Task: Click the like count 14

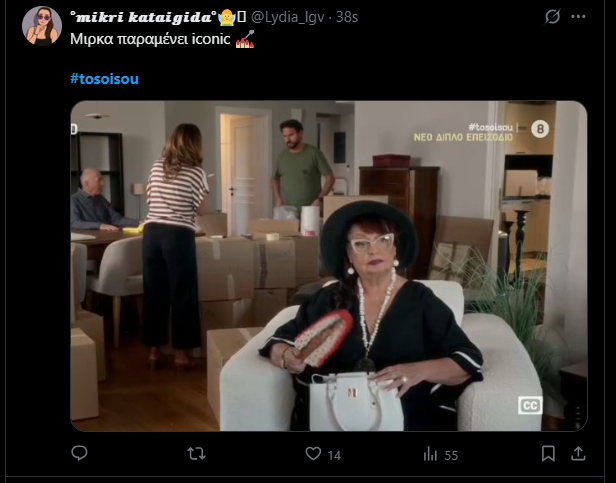Action: pos(334,455)
